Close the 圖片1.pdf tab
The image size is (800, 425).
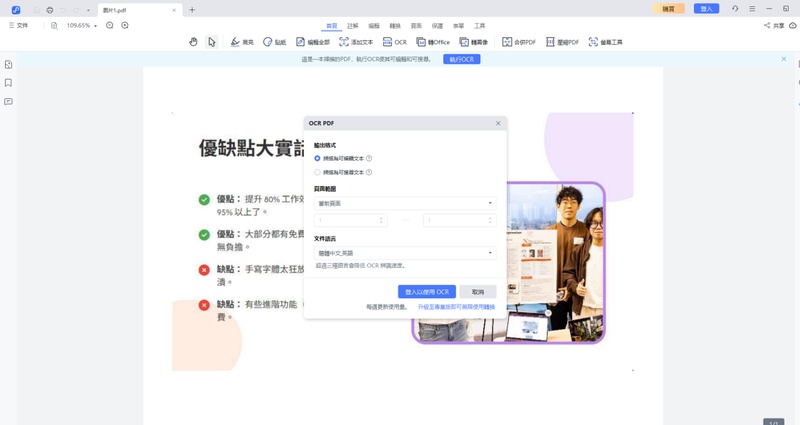174,10
